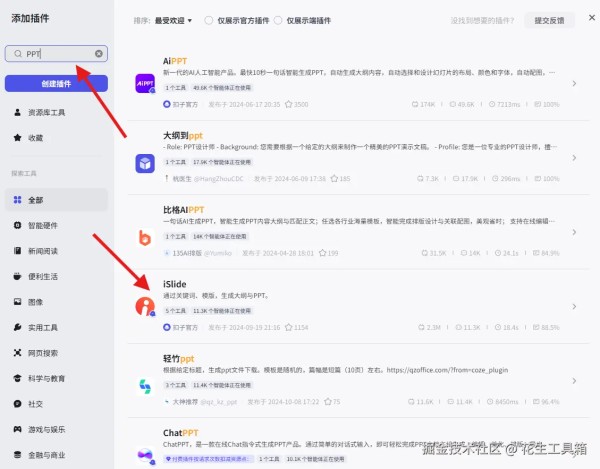Select the 便利生活 category

click(x=56, y=276)
